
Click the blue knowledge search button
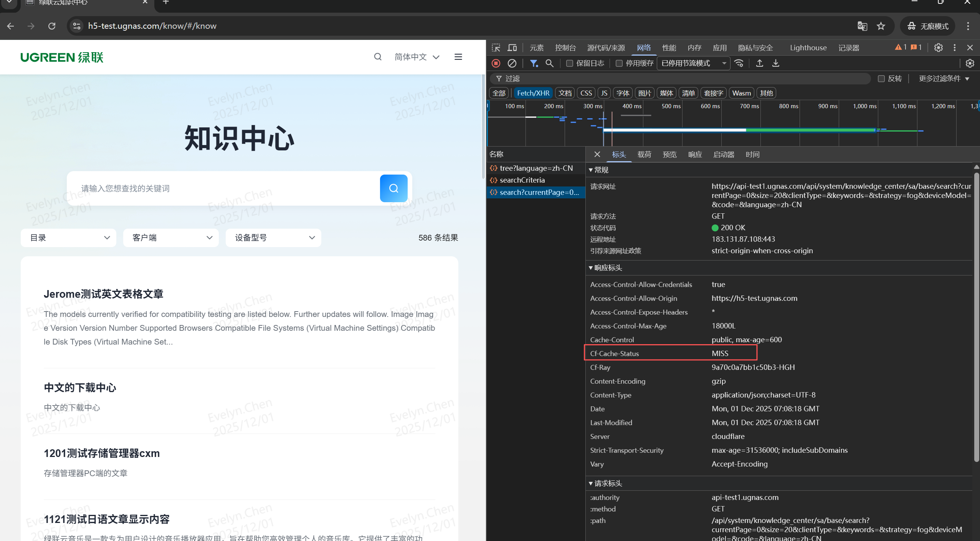393,188
